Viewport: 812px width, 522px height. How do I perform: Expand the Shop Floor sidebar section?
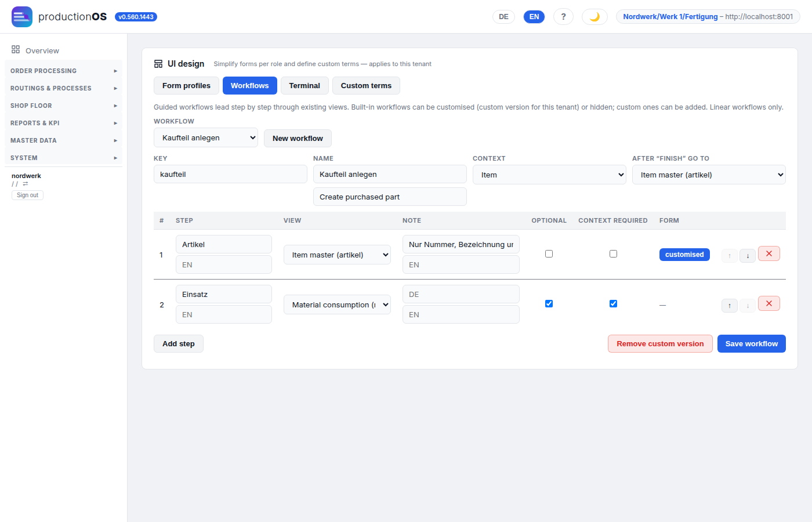63,106
